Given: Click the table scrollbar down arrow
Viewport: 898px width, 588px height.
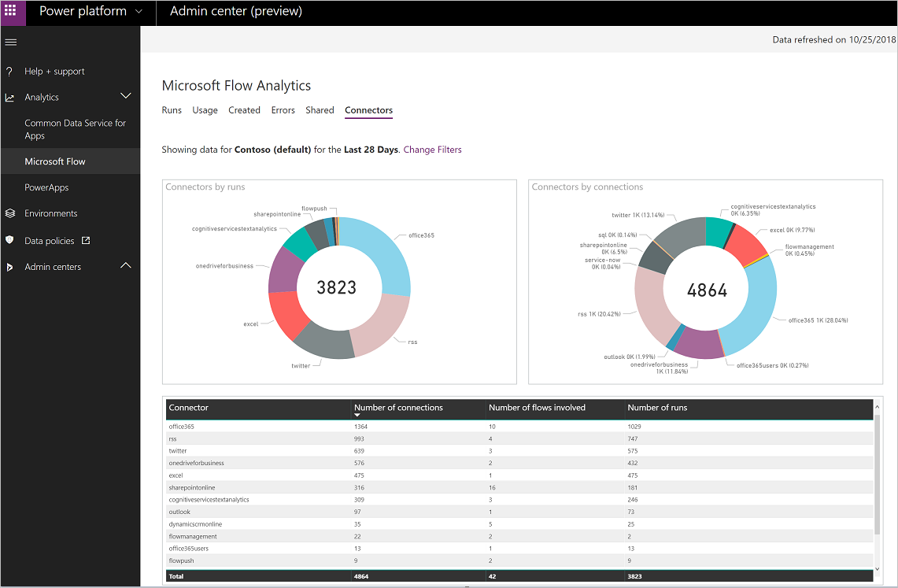Looking at the screenshot, I should pos(877,569).
